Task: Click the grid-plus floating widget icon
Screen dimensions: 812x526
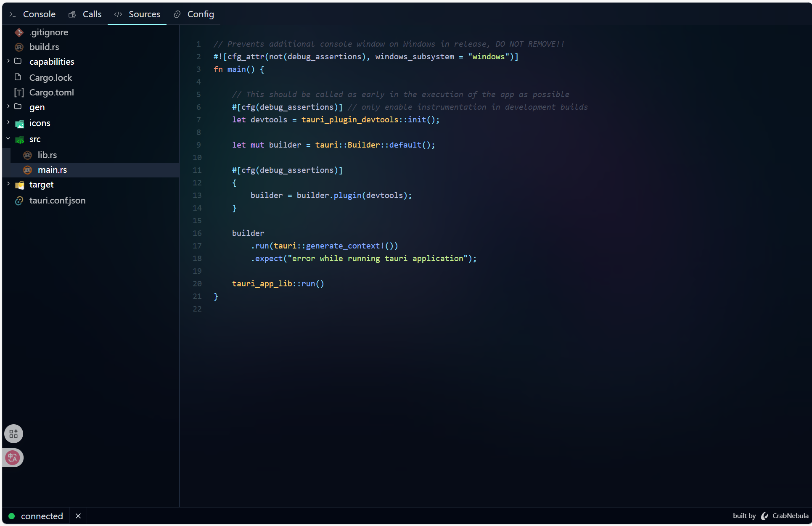Action: (x=13, y=433)
